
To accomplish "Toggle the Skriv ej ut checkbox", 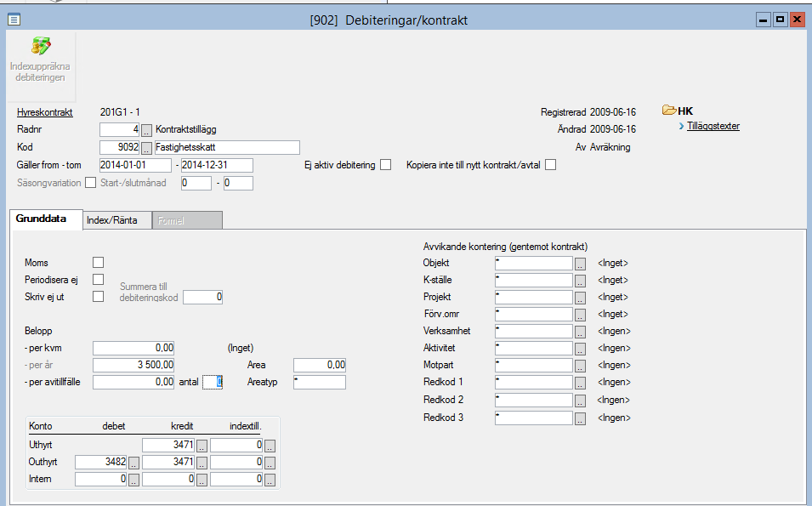I will [x=98, y=297].
